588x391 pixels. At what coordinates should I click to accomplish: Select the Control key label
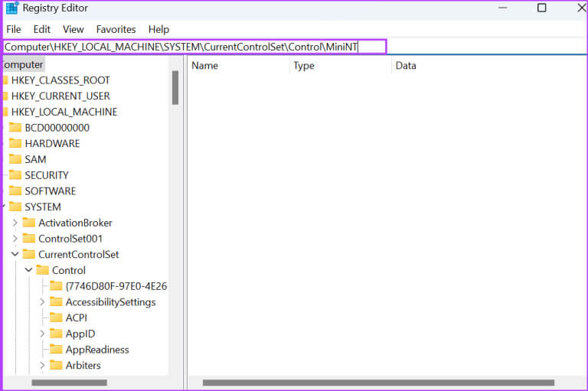(69, 270)
